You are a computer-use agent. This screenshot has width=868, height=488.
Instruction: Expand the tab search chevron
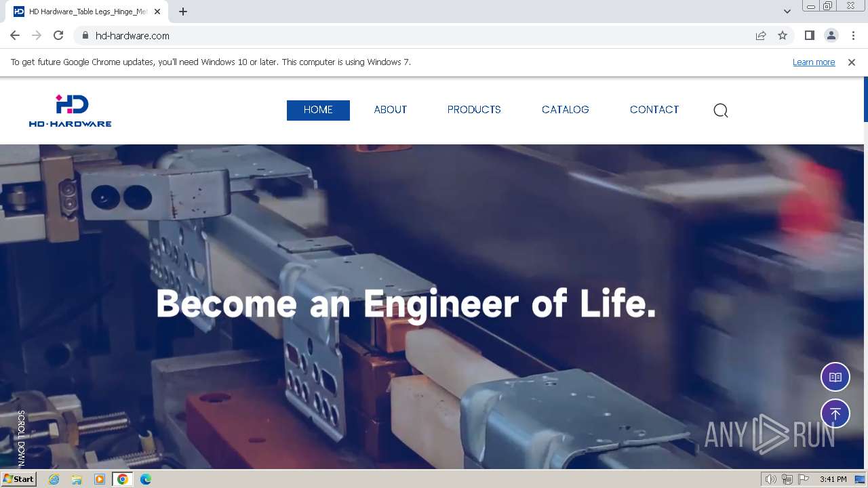click(787, 12)
